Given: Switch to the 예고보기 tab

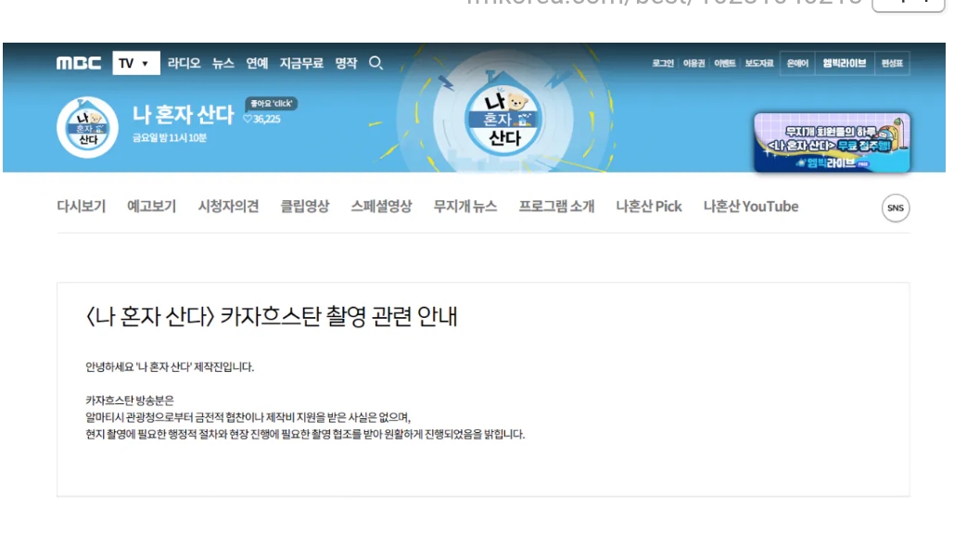Looking at the screenshot, I should click(151, 207).
